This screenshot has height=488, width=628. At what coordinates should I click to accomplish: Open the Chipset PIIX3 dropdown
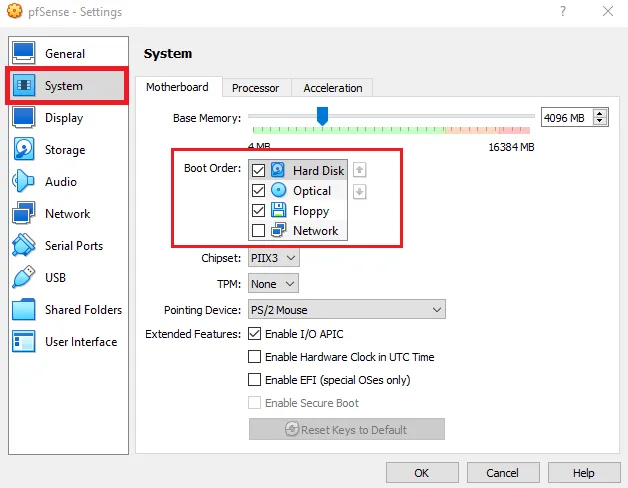point(274,258)
